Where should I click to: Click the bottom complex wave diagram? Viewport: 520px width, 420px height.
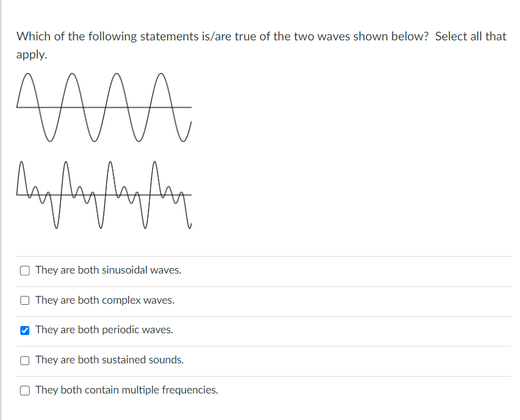coord(106,195)
